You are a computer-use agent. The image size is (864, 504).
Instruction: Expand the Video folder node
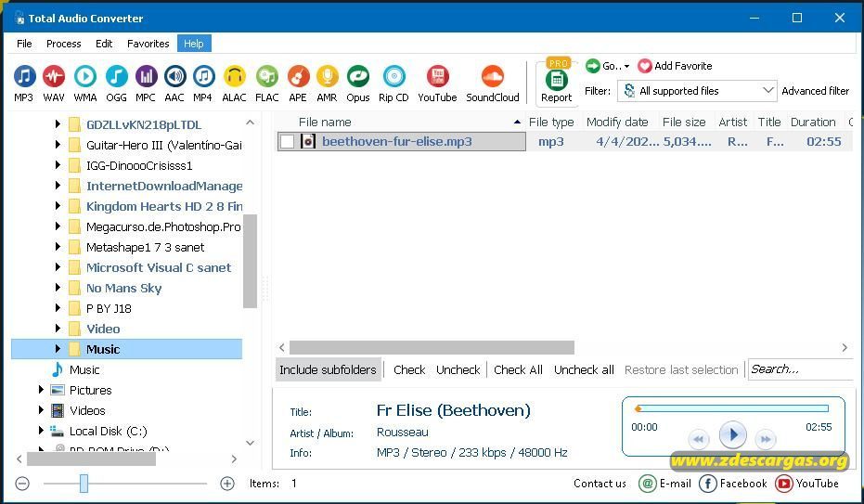58,329
